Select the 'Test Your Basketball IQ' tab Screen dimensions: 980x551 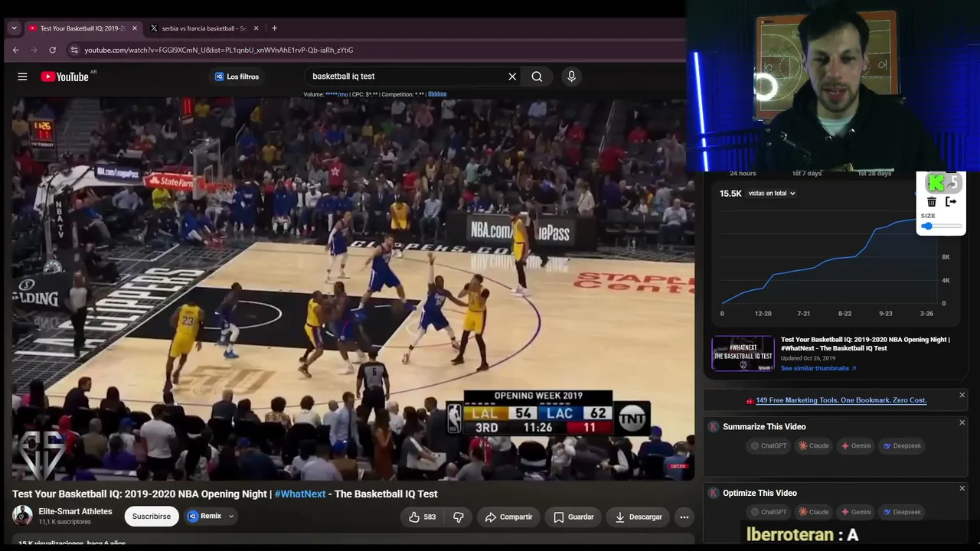coord(83,28)
